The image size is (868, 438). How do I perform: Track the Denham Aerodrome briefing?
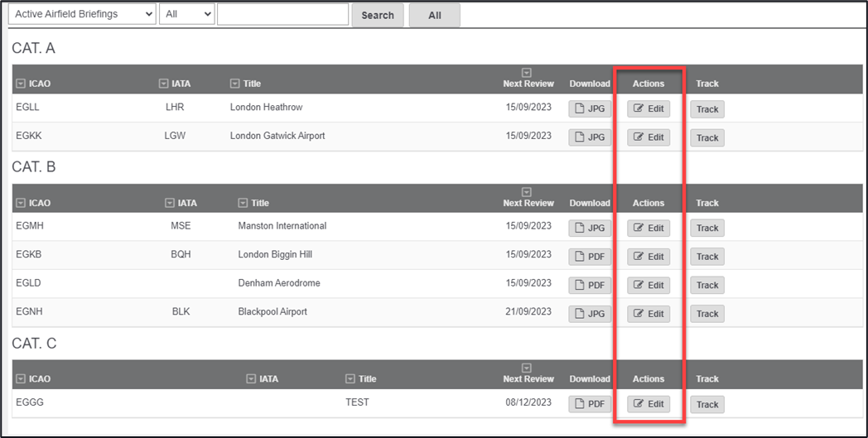707,286
